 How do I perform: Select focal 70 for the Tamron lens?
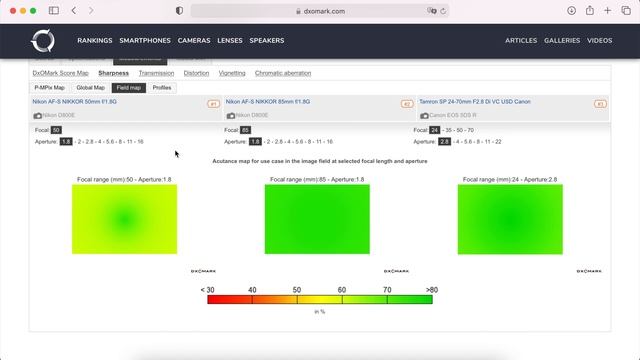(x=471, y=130)
